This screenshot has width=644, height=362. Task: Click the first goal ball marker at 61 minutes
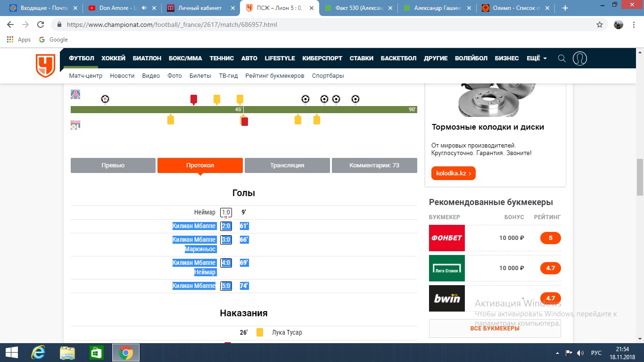(x=305, y=99)
